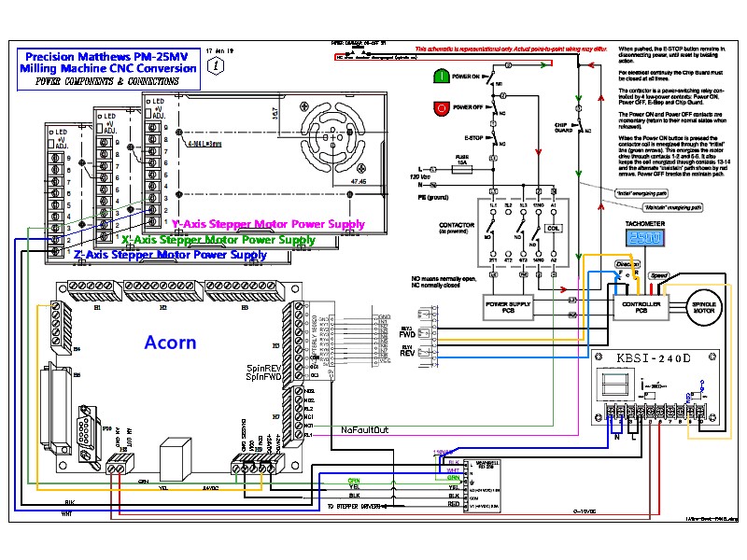Screen dimensions: 747x560
Task: Click the Chip Guard switch contact
Action: pyautogui.click(x=579, y=125)
